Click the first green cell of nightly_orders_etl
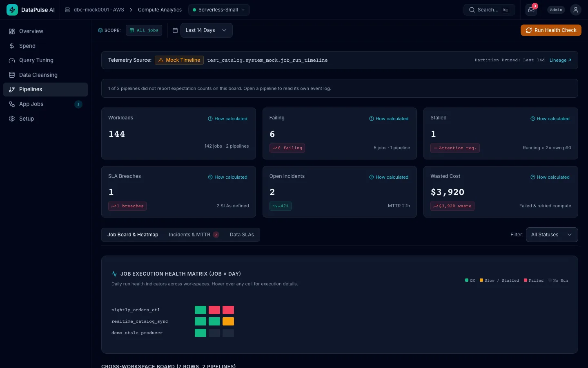The width and height of the screenshot is (588, 368). point(200,310)
